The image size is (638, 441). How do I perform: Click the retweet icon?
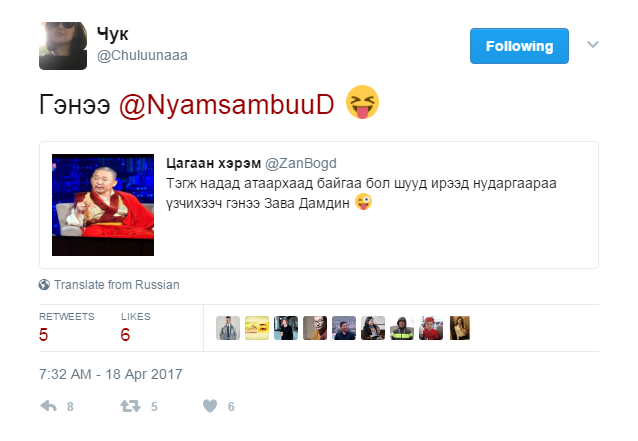(x=130, y=406)
